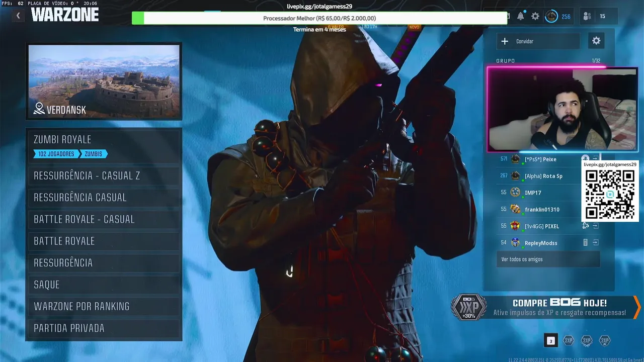The image size is (644, 362).
Task: Click the Verdansk map thumbnail
Action: pyautogui.click(x=104, y=81)
